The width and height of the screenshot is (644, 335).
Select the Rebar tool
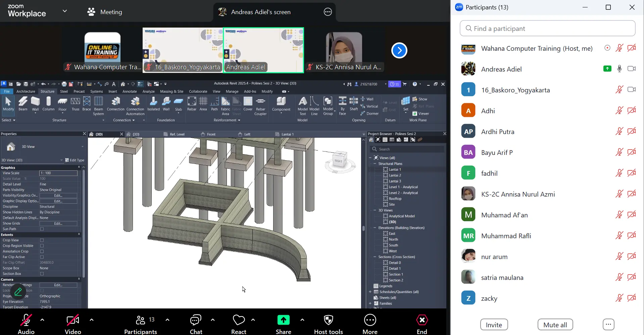click(x=192, y=104)
